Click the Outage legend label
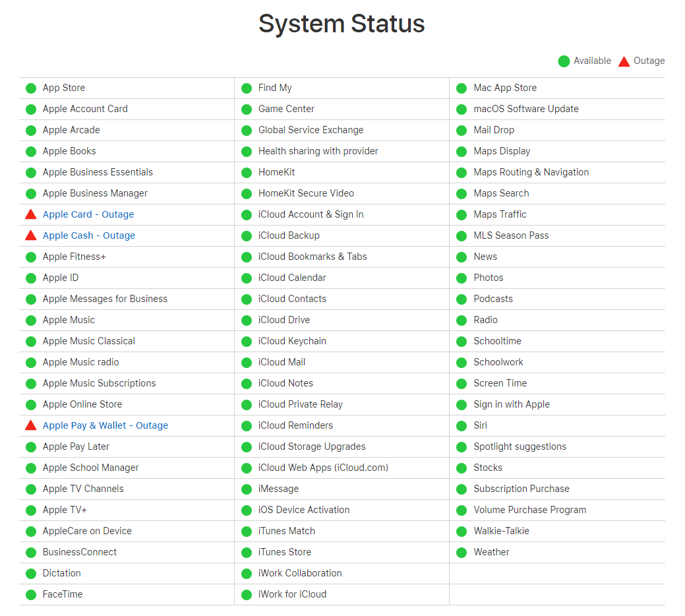The image size is (685, 616). 649,61
